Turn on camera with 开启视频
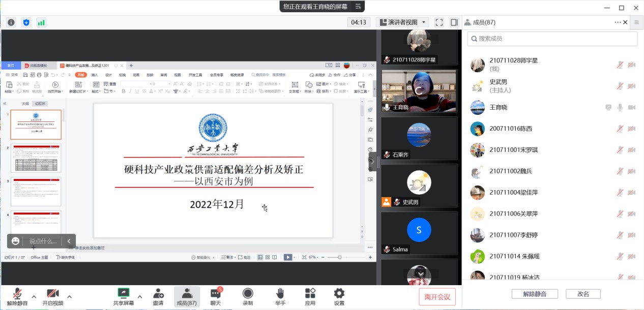The image size is (644, 310). [x=53, y=296]
